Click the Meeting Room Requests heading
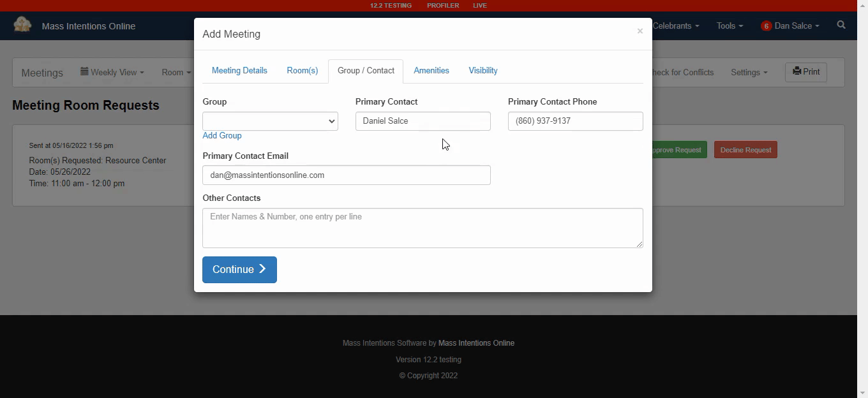The height and width of the screenshot is (398, 868). (x=86, y=105)
